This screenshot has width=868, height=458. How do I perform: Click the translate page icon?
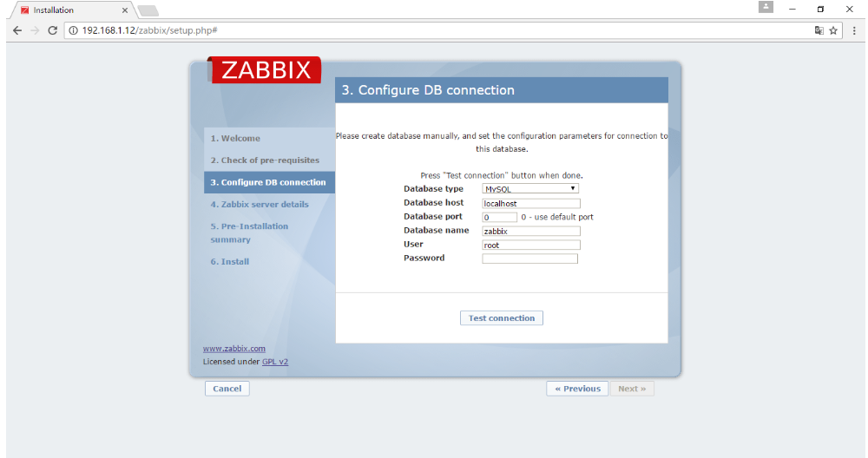click(819, 30)
